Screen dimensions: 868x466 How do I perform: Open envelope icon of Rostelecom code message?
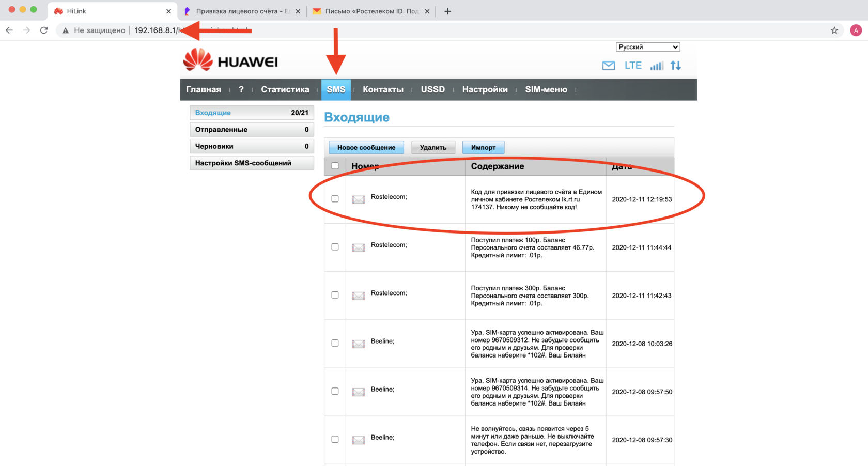[359, 199]
